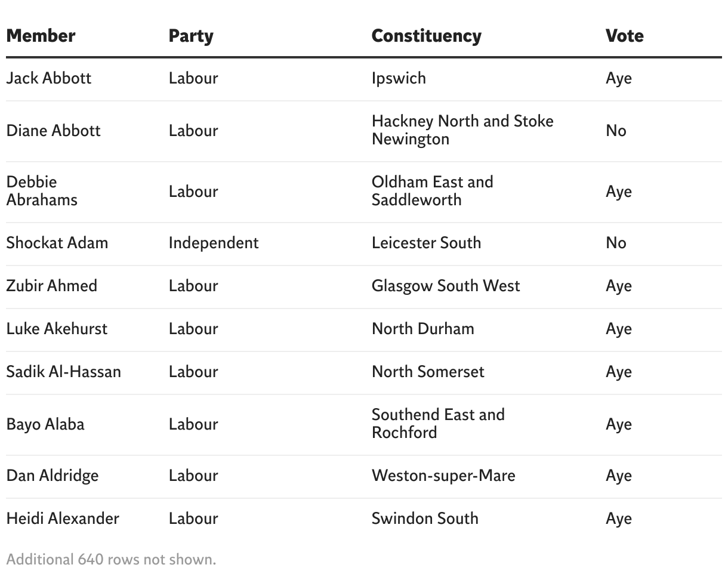Select the Glasgow South West constituency
Image resolution: width=728 pixels, height=574 pixels.
[x=446, y=286]
